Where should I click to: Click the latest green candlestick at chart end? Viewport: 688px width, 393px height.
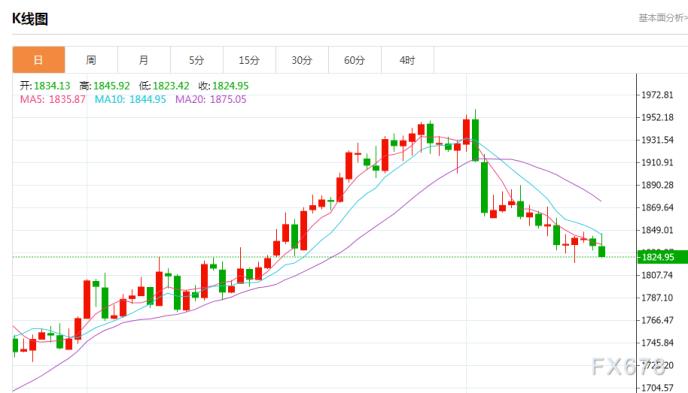tap(602, 251)
